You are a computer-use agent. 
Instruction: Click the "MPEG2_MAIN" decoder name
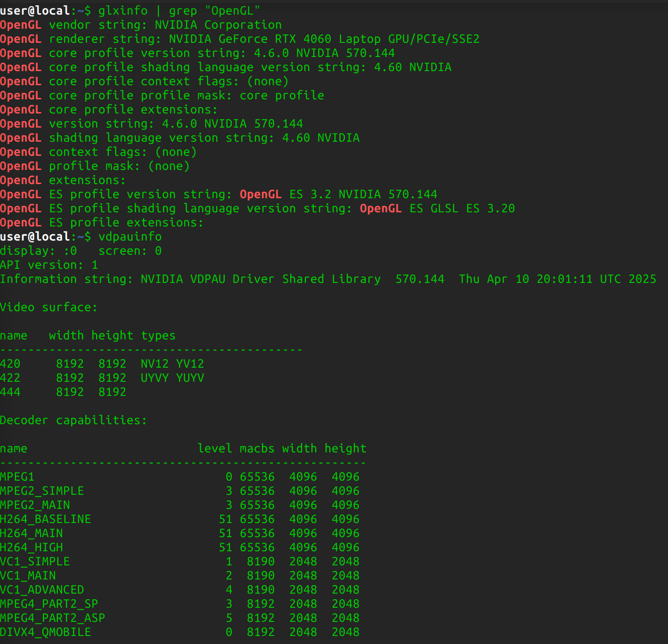click(35, 505)
